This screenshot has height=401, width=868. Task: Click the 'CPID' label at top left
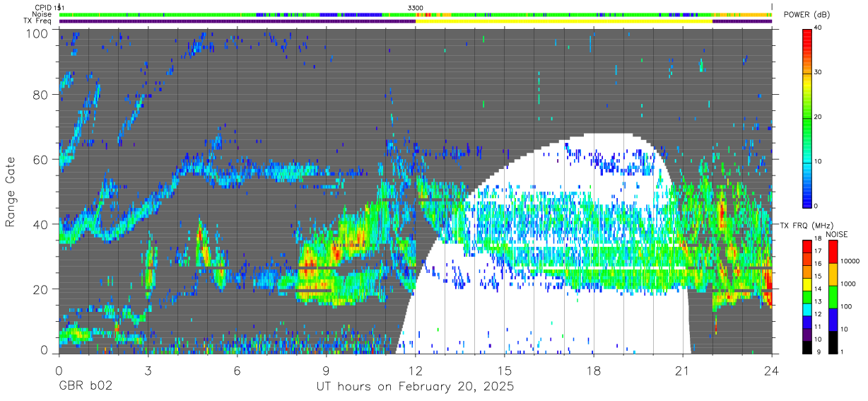point(44,8)
